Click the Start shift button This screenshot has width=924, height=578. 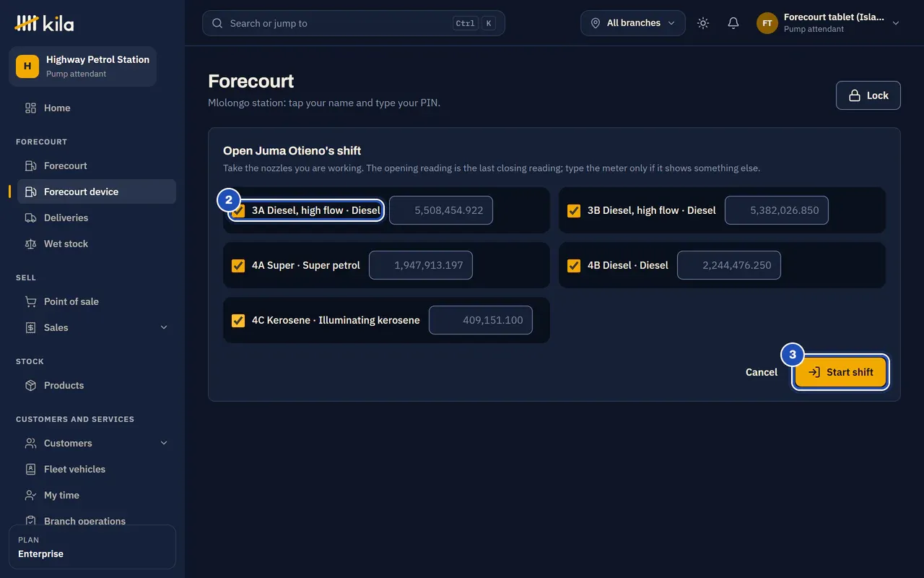[840, 372]
